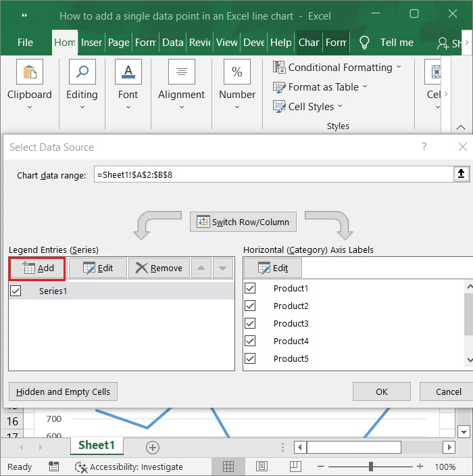Open the Editing search icon group
473x476 pixels.
click(82, 72)
